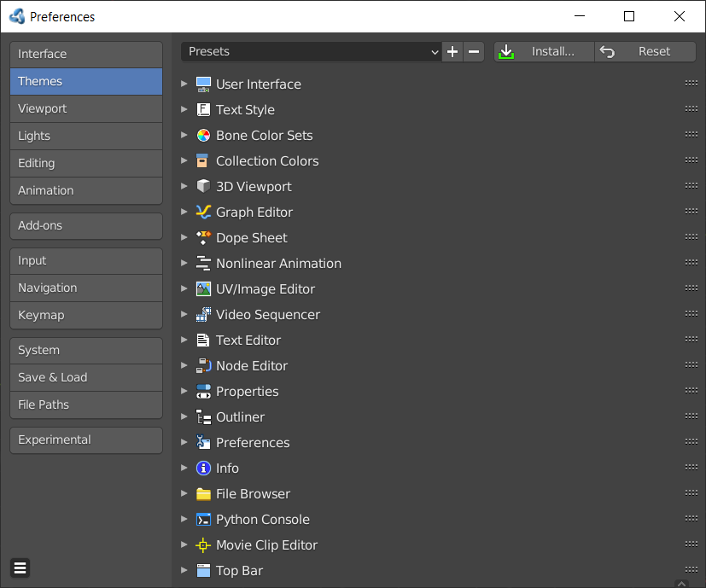Reset theme to defaults
The image size is (706, 588).
(645, 52)
